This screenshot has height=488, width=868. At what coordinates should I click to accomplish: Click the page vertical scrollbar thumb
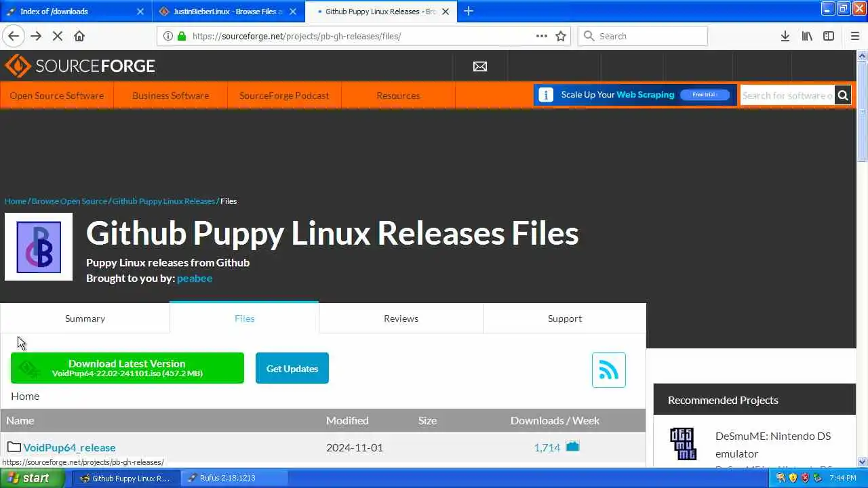pyautogui.click(x=862, y=112)
